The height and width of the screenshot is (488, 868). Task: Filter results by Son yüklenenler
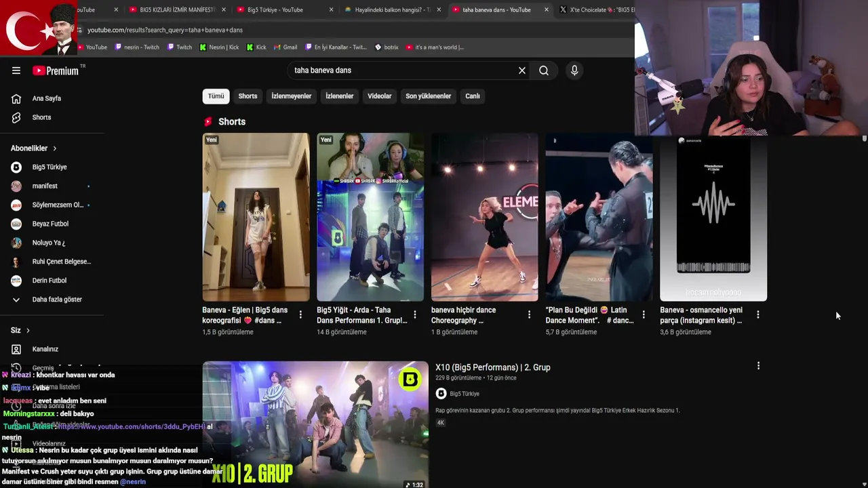pos(429,96)
